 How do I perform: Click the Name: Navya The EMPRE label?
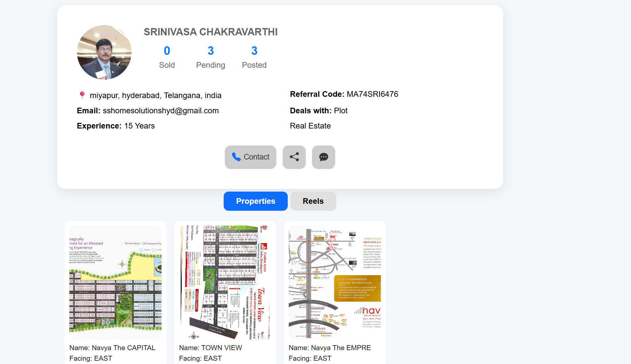(x=330, y=348)
